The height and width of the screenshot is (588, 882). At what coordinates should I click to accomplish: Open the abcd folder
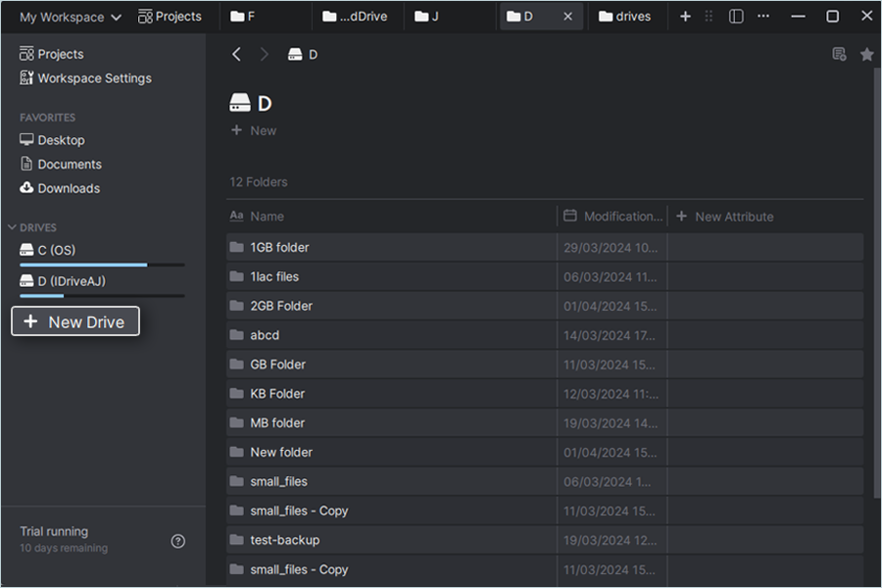click(545, 335)
